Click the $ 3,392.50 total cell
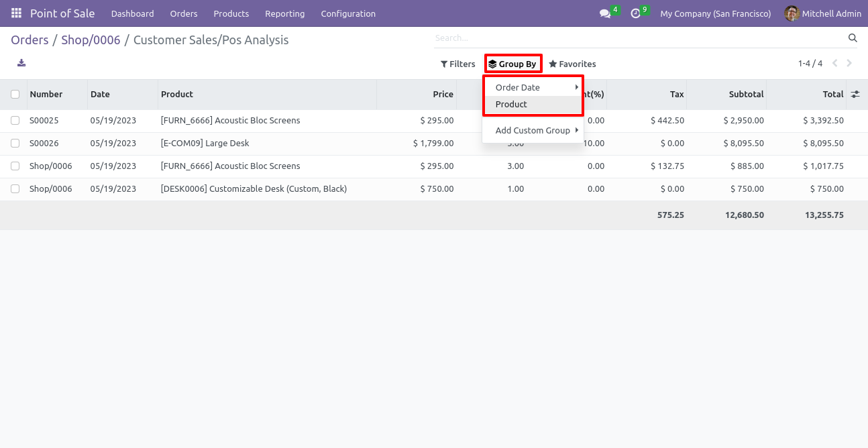 (x=823, y=121)
